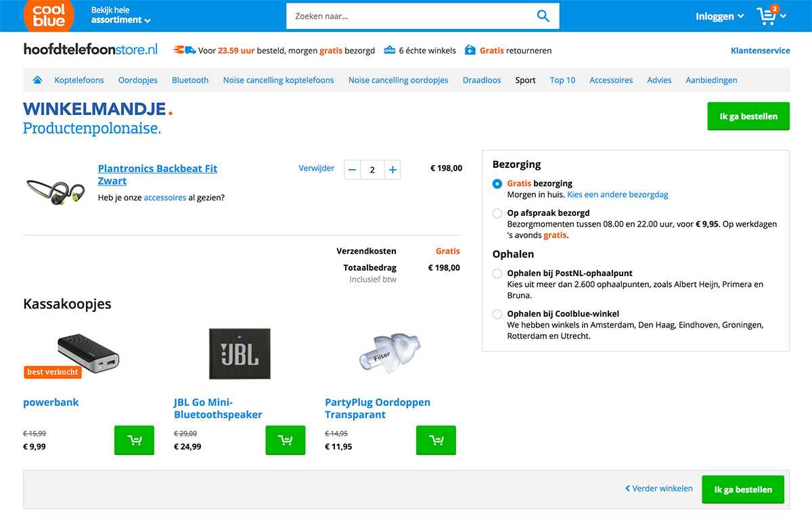The height and width of the screenshot is (519, 812).
Task: Select the Sport category
Action: pyautogui.click(x=525, y=80)
